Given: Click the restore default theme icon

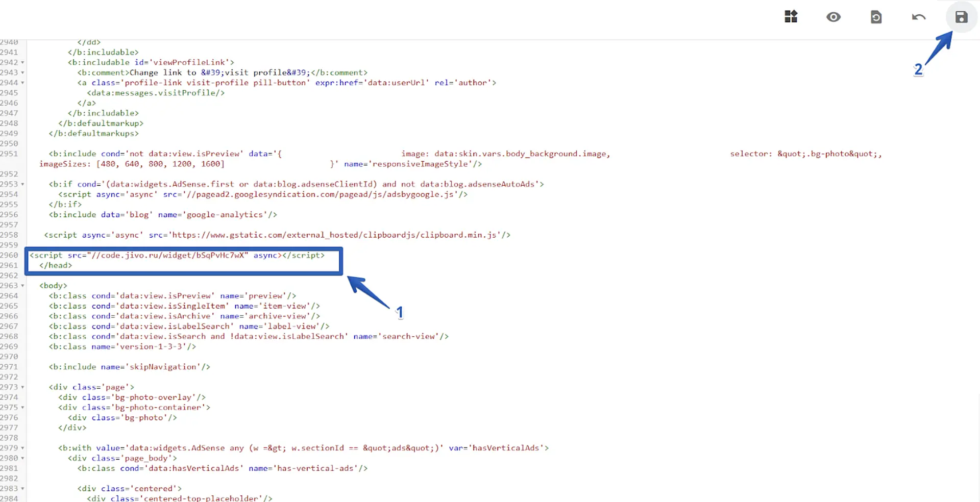Looking at the screenshot, I should tap(876, 17).
